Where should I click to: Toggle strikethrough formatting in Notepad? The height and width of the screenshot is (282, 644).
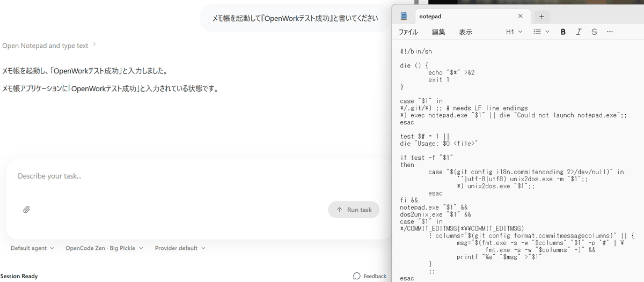594,32
